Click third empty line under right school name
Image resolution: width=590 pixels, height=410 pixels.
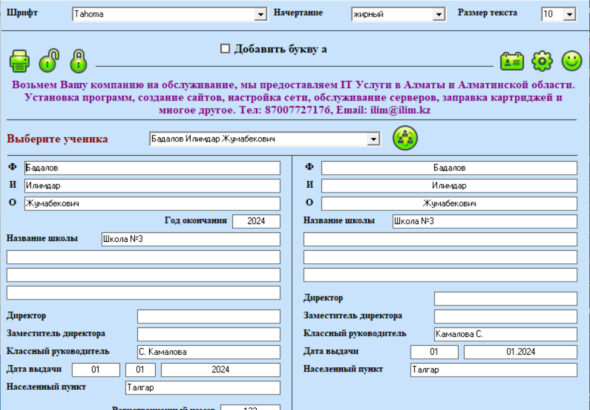coord(440,275)
